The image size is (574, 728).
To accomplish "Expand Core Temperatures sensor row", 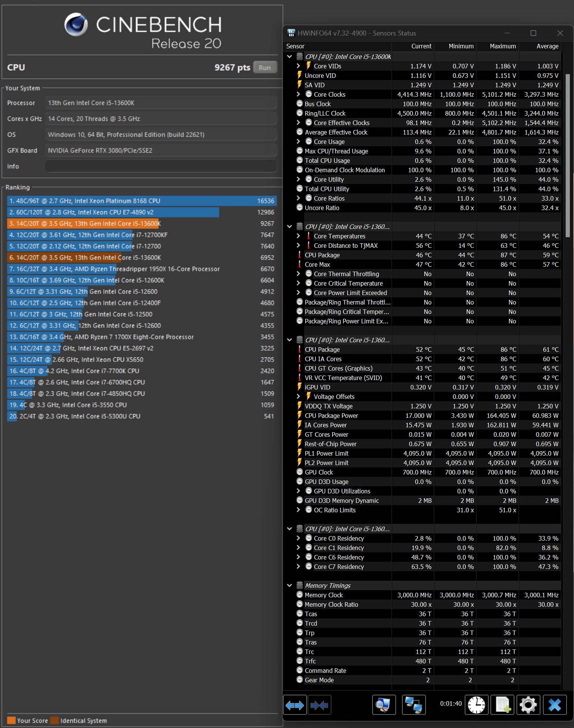I will coord(298,236).
